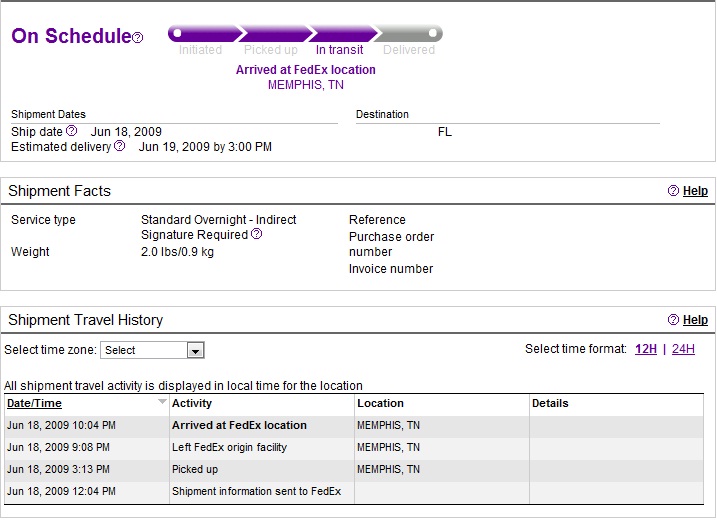Select the Left FedEx origin facility row
This screenshot has width=717, height=520.
229,447
